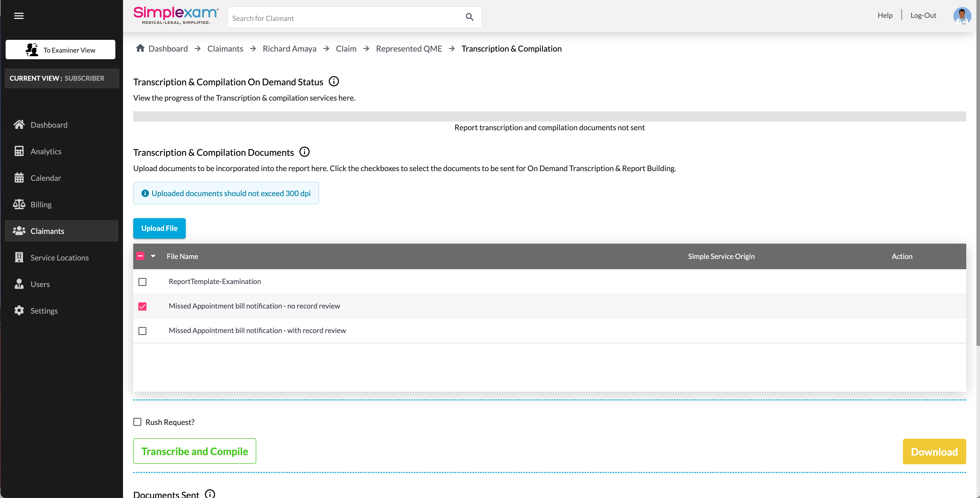Click the hamburger menu icon
Viewport: 980px width, 498px height.
pos(19,16)
